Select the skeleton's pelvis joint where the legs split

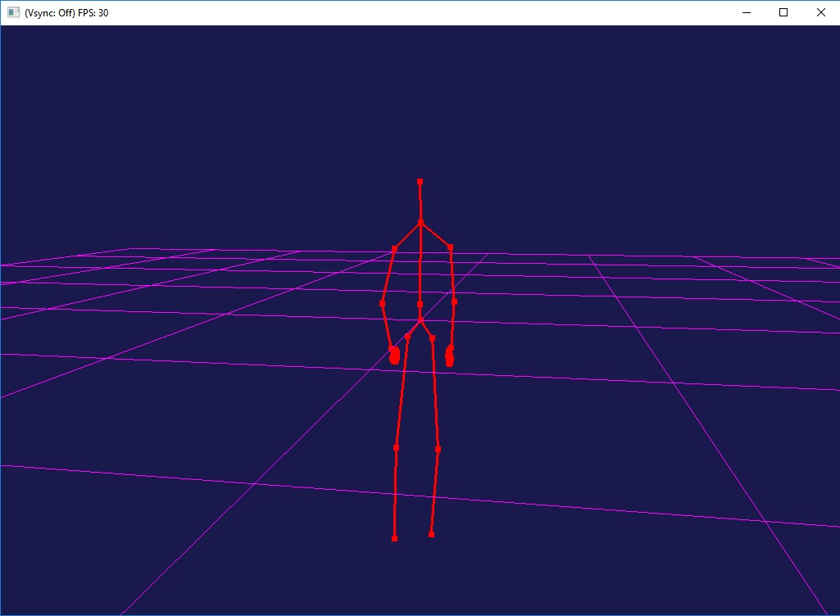pos(420,320)
